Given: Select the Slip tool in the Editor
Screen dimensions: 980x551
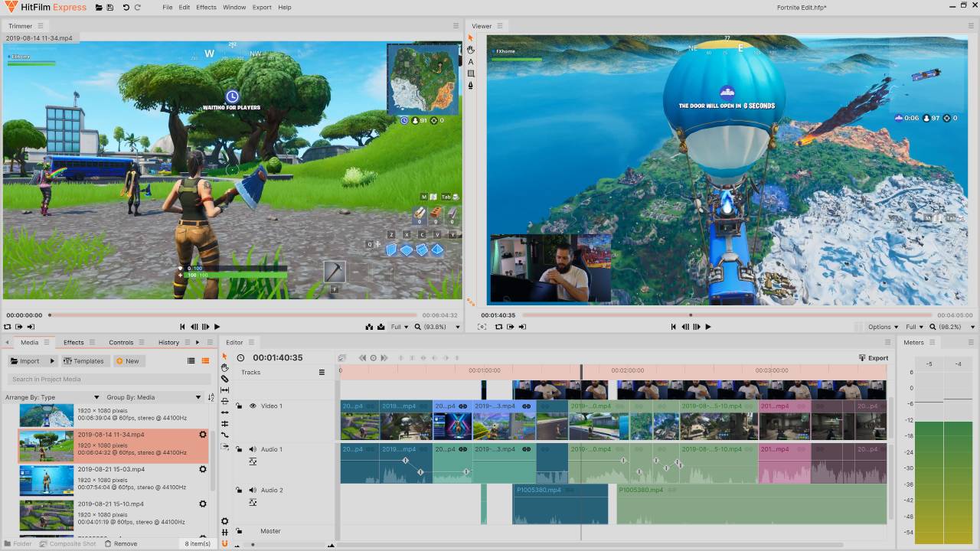Looking at the screenshot, I should pos(225,390).
